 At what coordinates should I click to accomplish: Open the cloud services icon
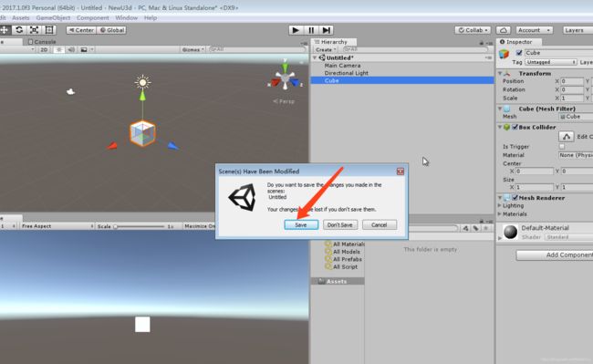tap(504, 30)
